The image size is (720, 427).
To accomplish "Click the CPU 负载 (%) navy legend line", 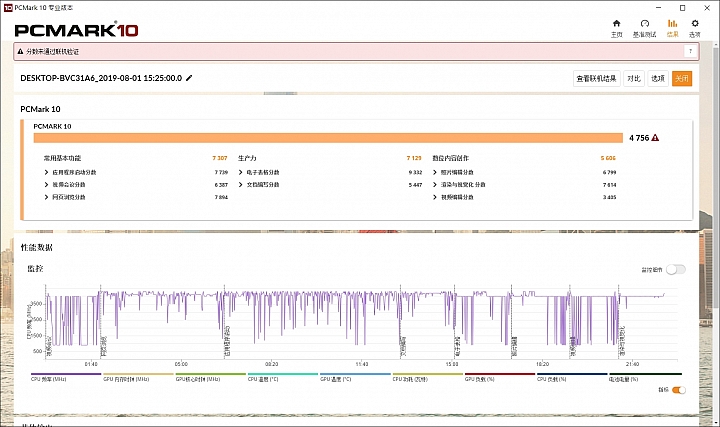I will click(x=572, y=374).
